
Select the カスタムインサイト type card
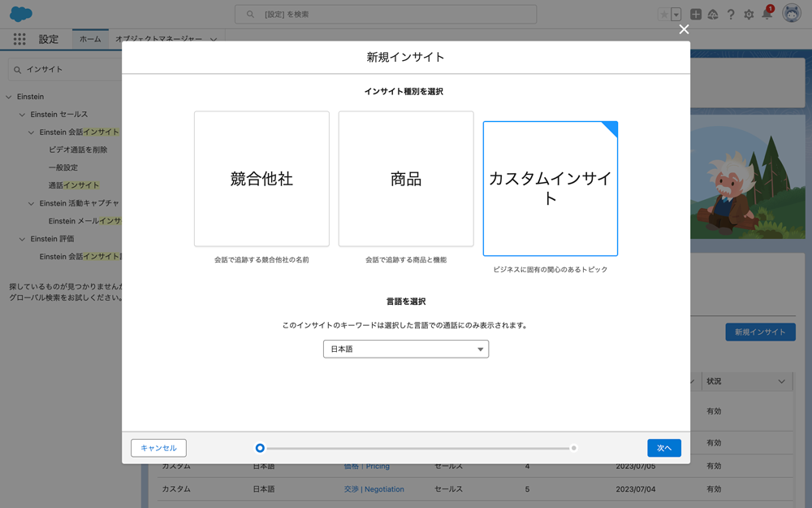(x=551, y=189)
